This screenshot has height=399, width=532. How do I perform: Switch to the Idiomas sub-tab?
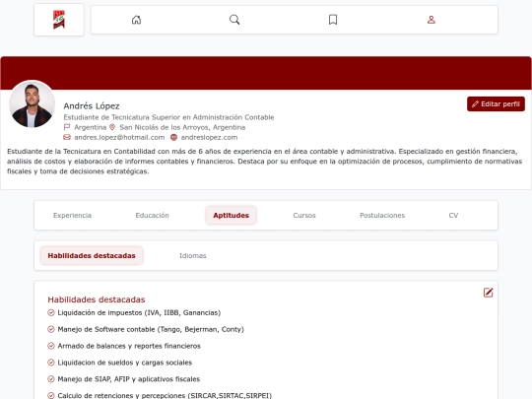[x=193, y=256]
